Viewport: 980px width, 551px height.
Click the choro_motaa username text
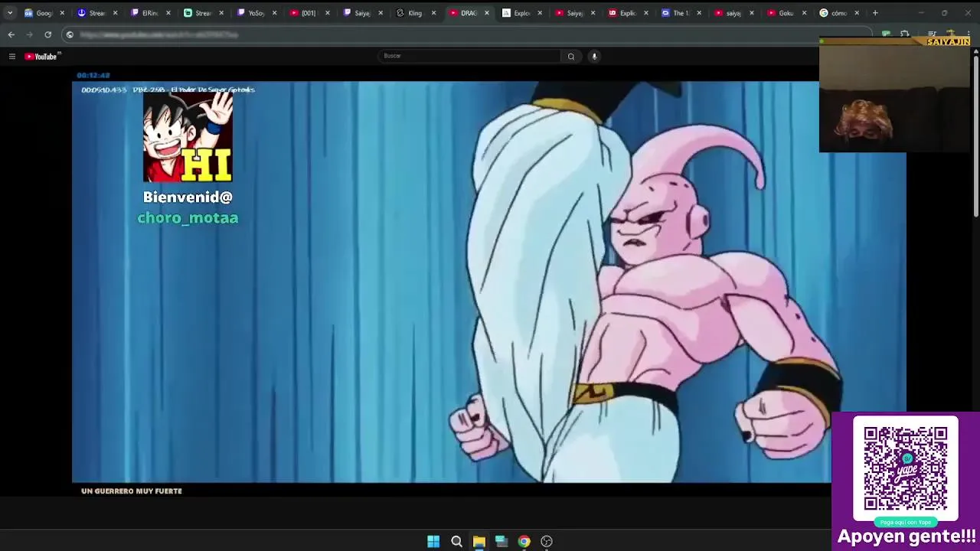[188, 218]
